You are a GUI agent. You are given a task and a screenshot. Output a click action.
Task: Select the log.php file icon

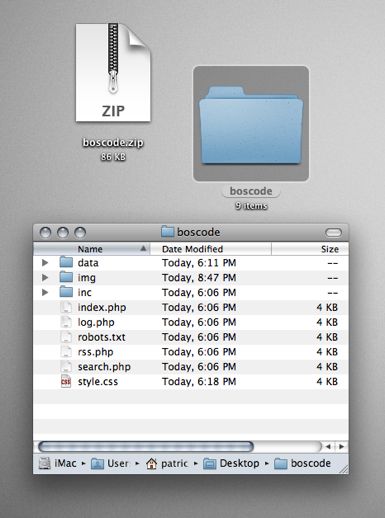click(x=66, y=322)
